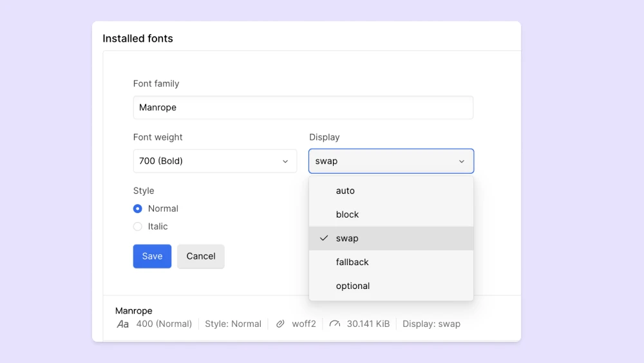The height and width of the screenshot is (363, 644).
Task: Open the Font weight dropdown
Action: point(215,161)
